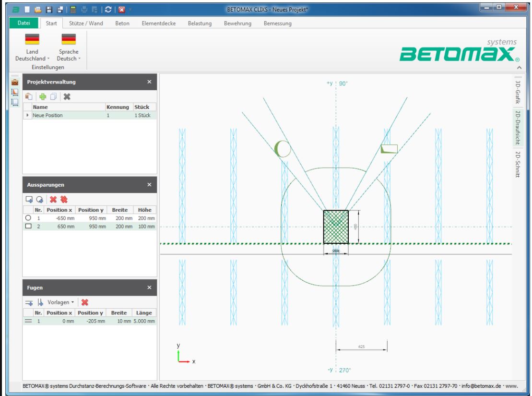Add rectangular recess in Aussparungen toolbar

tap(29, 199)
